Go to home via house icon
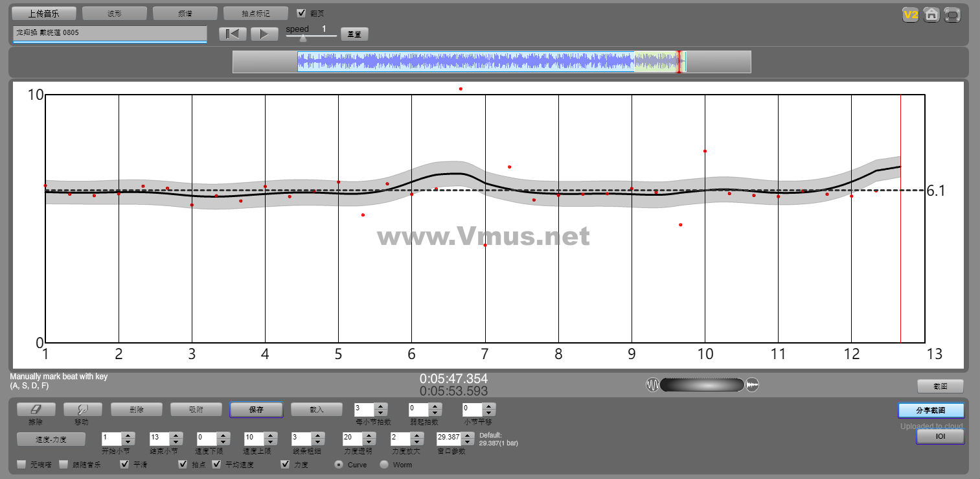Viewport: 980px width, 479px height. pos(931,15)
